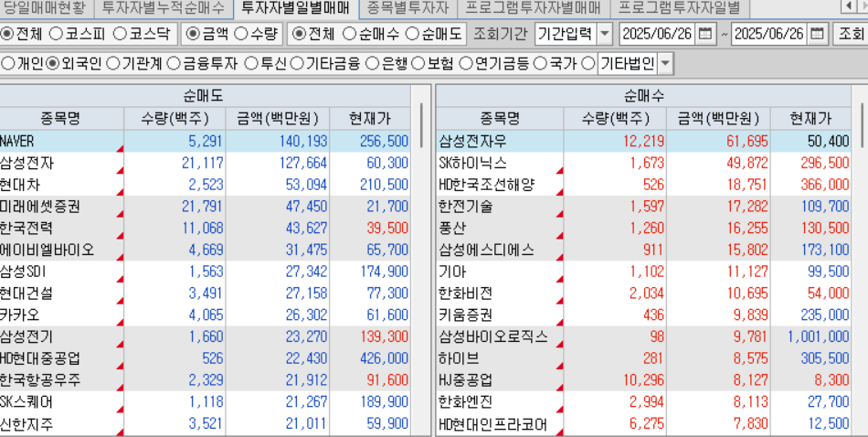Screen dimensions: 868x437
Task: Sort 순매도 table by 금액(백만원) header
Action: pos(278,119)
